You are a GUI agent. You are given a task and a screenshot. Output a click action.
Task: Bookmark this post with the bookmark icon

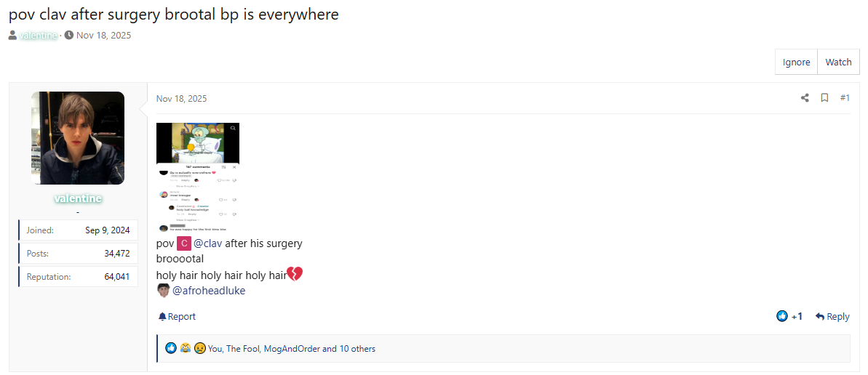tap(824, 98)
